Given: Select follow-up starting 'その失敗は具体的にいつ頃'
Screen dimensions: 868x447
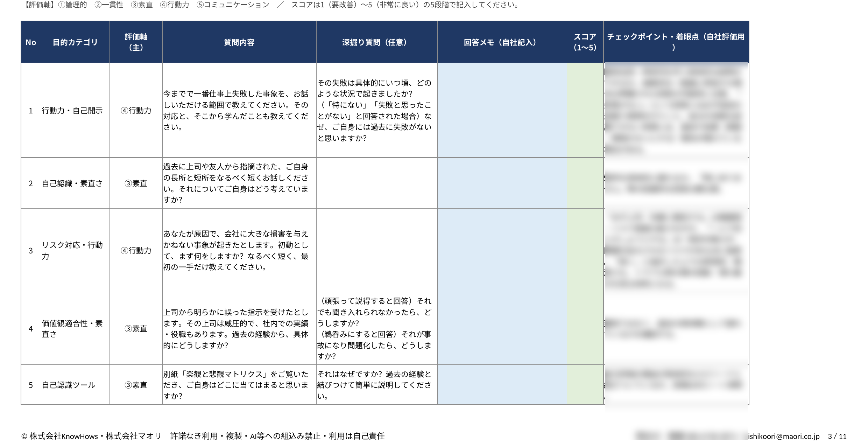Looking at the screenshot, I should (377, 110).
